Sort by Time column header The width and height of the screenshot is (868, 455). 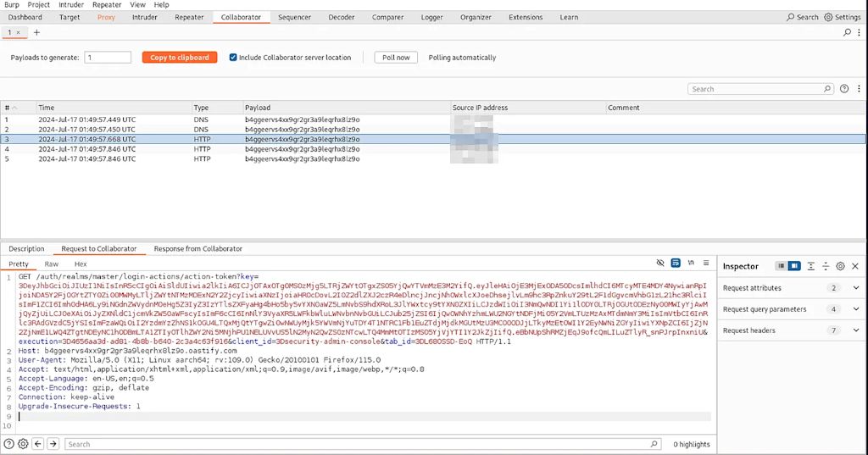(x=114, y=108)
